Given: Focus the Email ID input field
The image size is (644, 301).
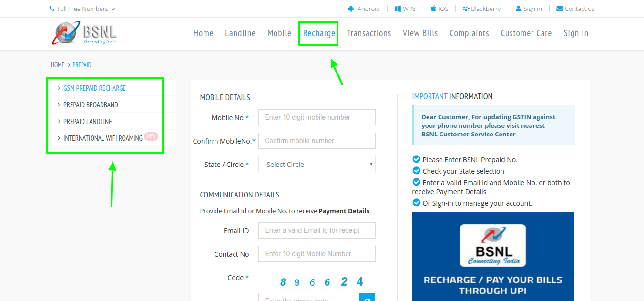Looking at the screenshot, I should coord(317,230).
